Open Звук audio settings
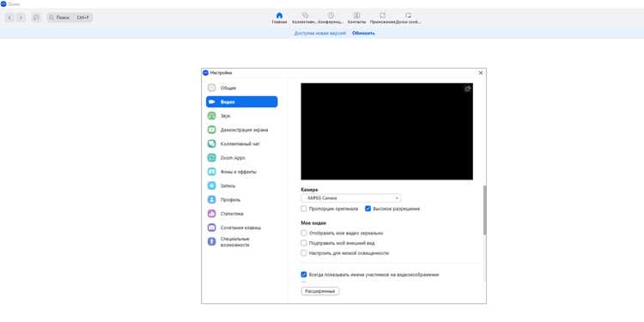This screenshot has width=644, height=322. (x=241, y=116)
